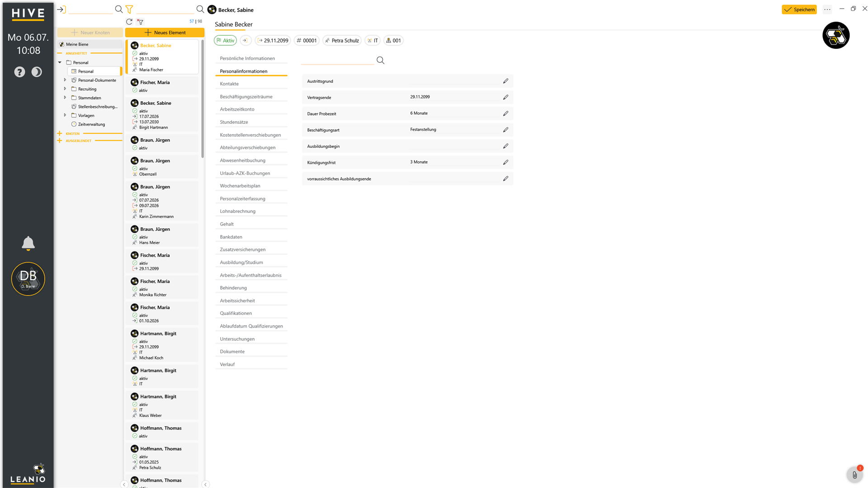
Task: Refresh the element list
Action: click(x=129, y=21)
